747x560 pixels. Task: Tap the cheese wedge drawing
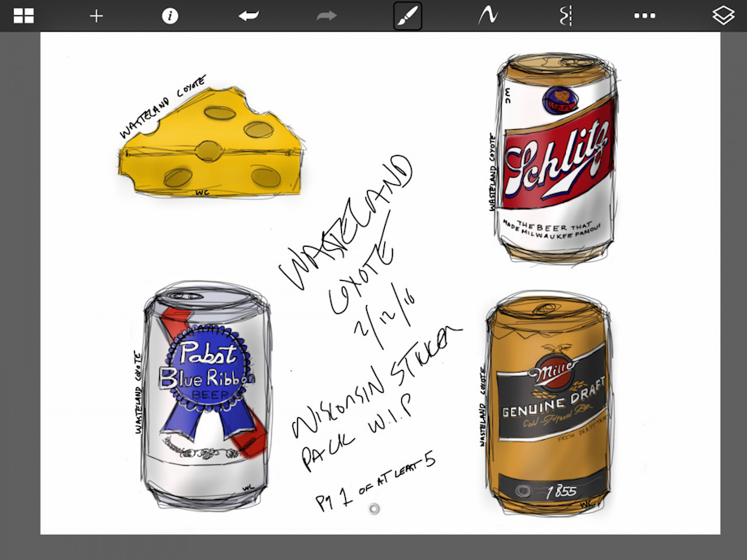click(x=210, y=143)
